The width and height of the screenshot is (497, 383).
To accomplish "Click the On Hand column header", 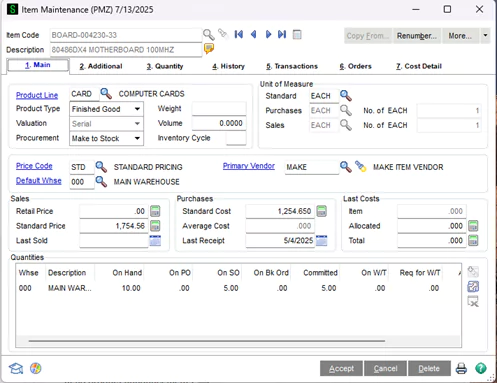I will coord(127,273).
